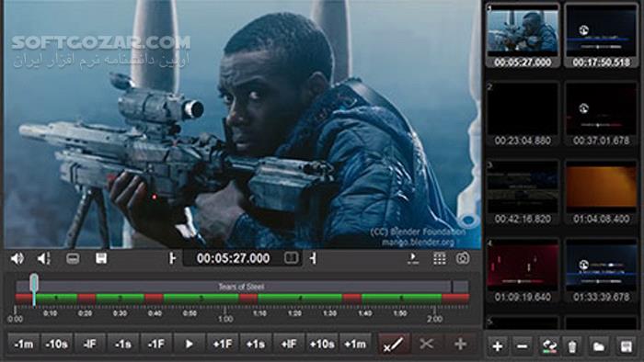Set the end marker right of timecode
Image resolution: width=644 pixels, height=362 pixels.
tap(313, 258)
